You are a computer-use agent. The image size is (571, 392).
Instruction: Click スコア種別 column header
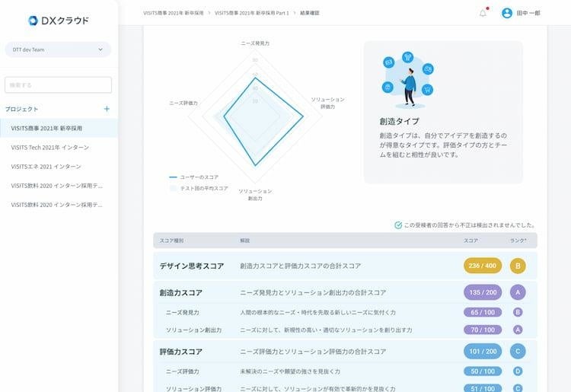171,241
